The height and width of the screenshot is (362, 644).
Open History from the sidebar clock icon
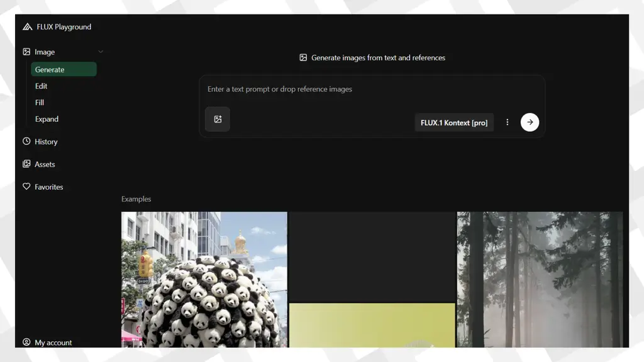pos(26,141)
